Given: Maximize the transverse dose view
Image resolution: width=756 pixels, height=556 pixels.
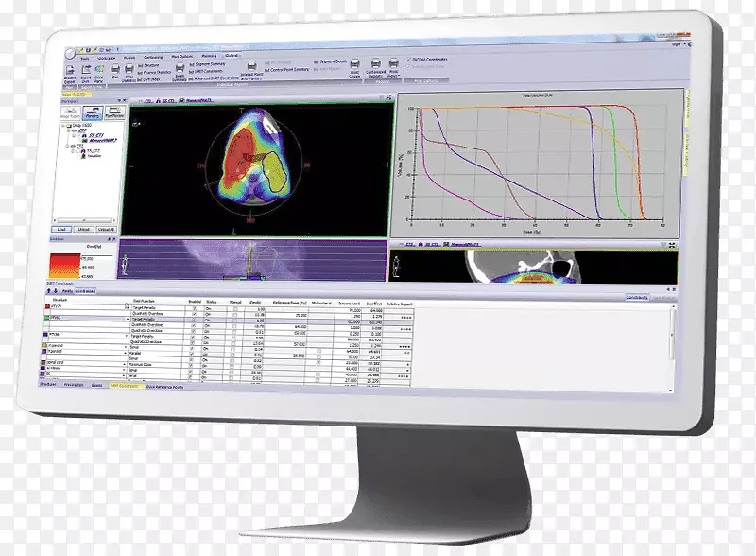Looking at the screenshot, I should pyautogui.click(x=388, y=97).
